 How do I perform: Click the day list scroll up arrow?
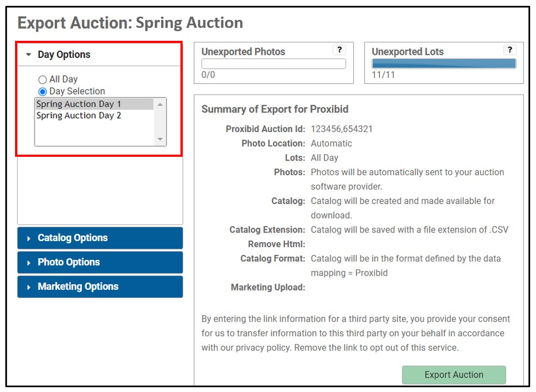coord(160,104)
